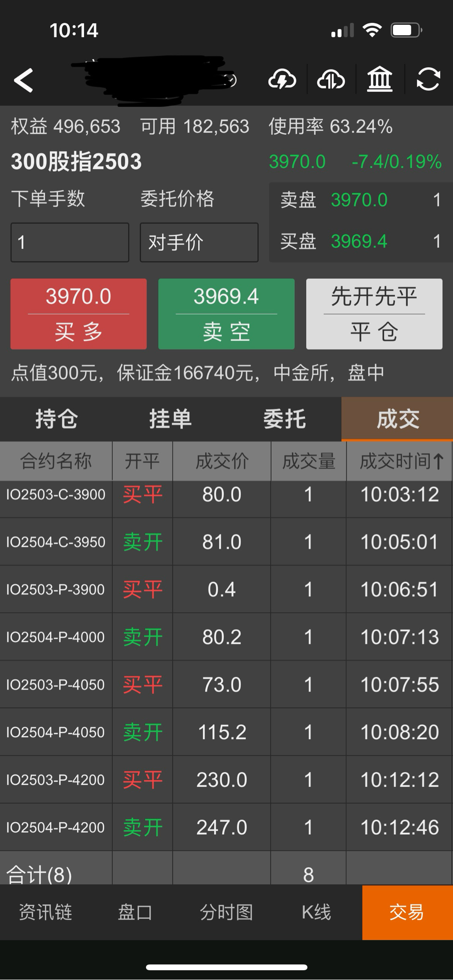Open the 分时图 bottom tab
This screenshot has width=453, height=980.
tap(226, 912)
